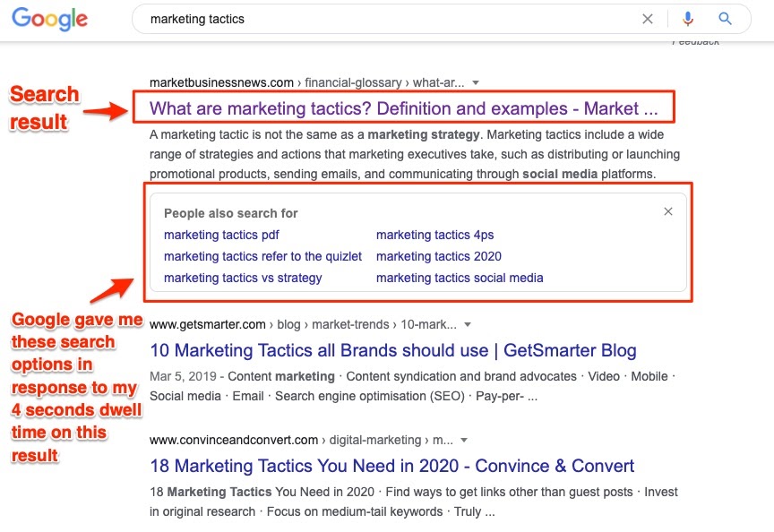Expand dropdown arrow next to getsmarter.com URL
Screen dimensions: 774x532
(468, 325)
